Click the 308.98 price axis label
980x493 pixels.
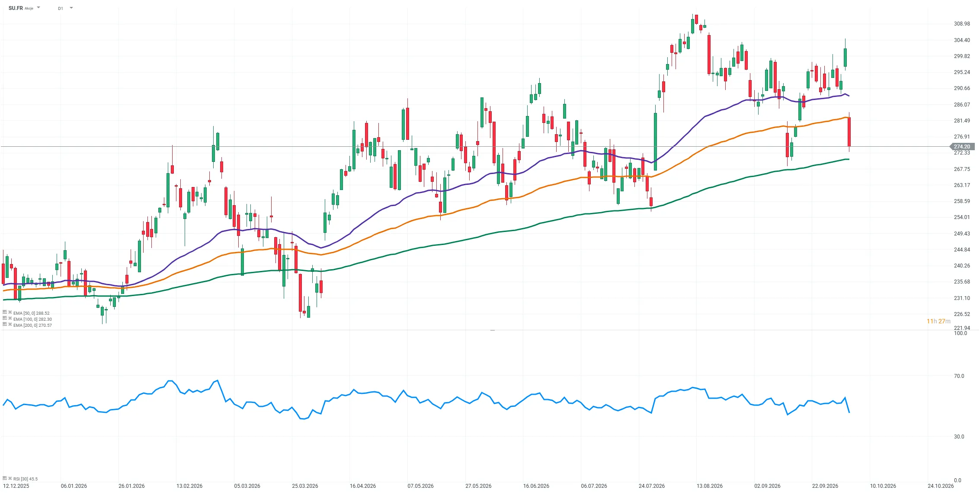tap(962, 24)
